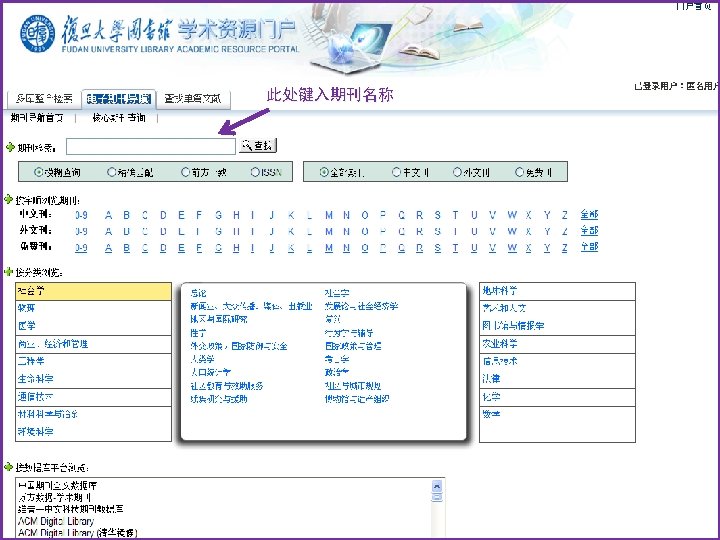Switch to the 电子期刊导航 tab

pyautogui.click(x=119, y=99)
